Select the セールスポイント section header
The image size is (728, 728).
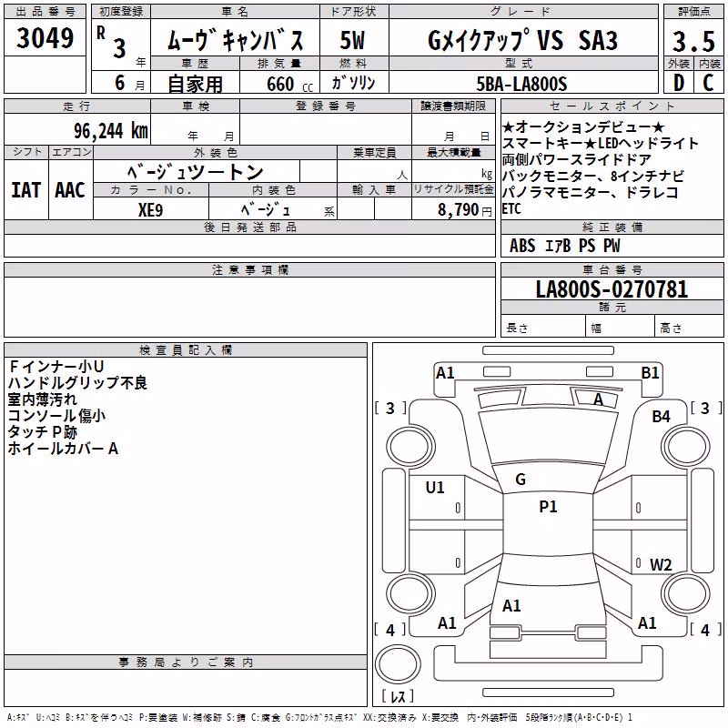612,106
